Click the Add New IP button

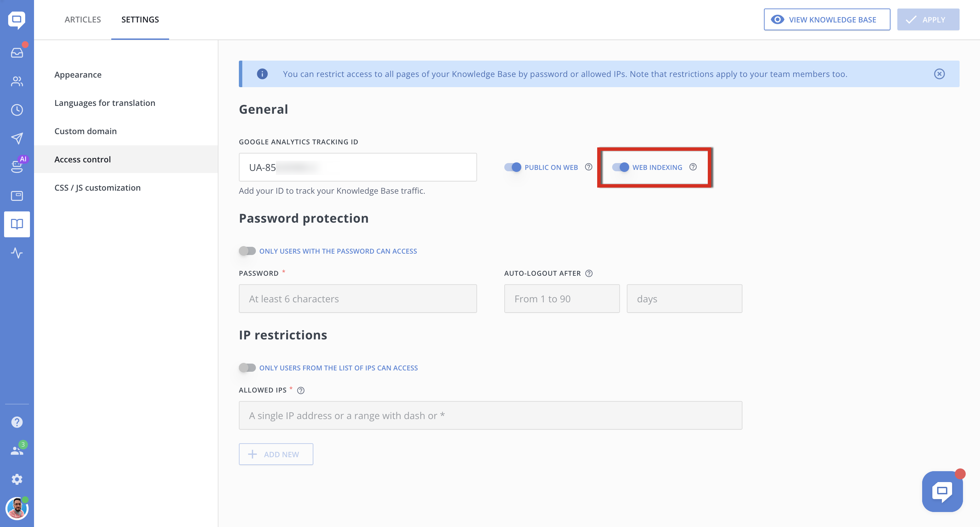click(276, 454)
